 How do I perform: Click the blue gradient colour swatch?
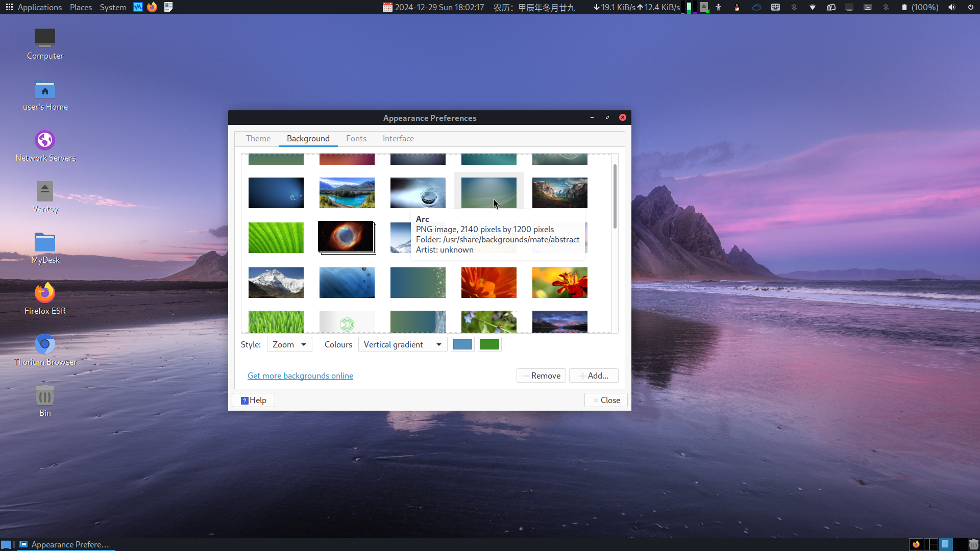click(462, 344)
